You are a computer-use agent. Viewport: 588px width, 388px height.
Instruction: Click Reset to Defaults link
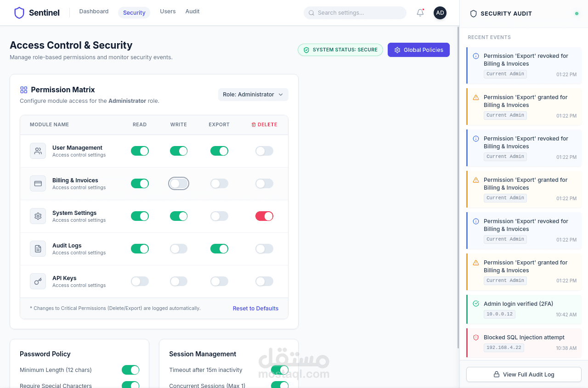tap(255, 309)
